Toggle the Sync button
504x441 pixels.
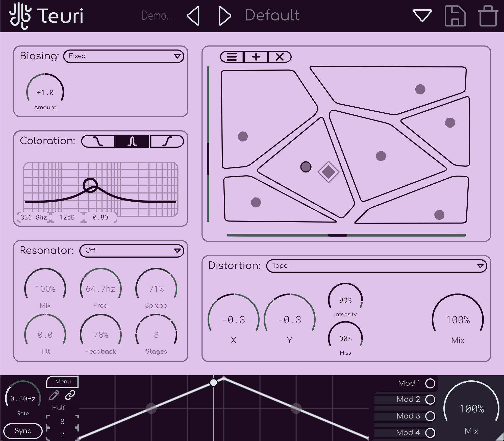(23, 431)
